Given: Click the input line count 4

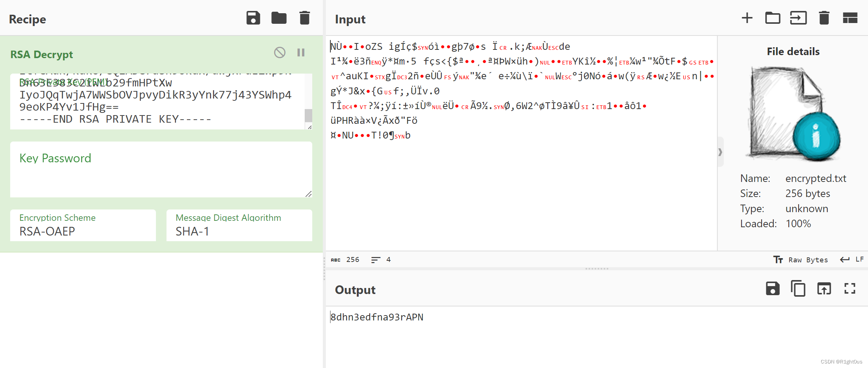Looking at the screenshot, I should [x=381, y=260].
